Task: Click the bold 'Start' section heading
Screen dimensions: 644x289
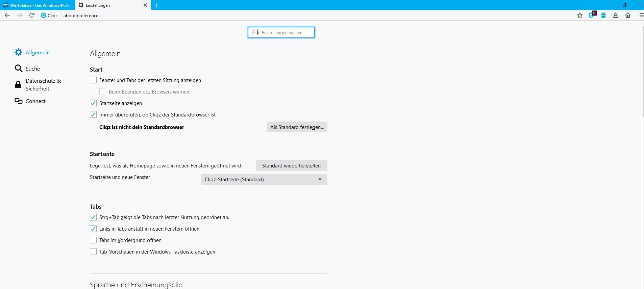Action: 96,70
